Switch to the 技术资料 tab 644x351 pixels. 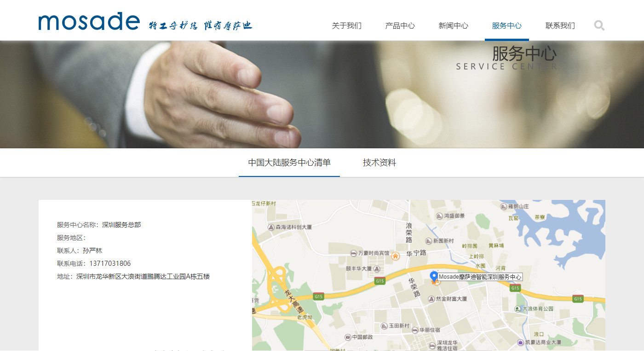(379, 163)
